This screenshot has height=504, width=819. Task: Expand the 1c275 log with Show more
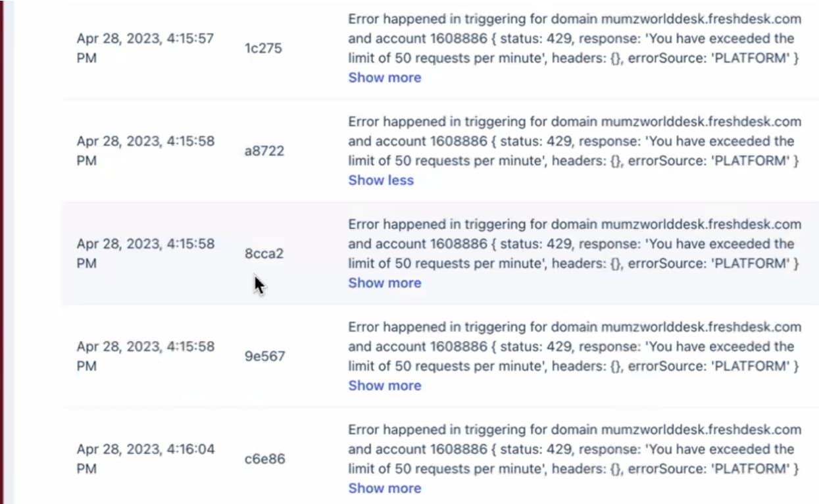384,78
